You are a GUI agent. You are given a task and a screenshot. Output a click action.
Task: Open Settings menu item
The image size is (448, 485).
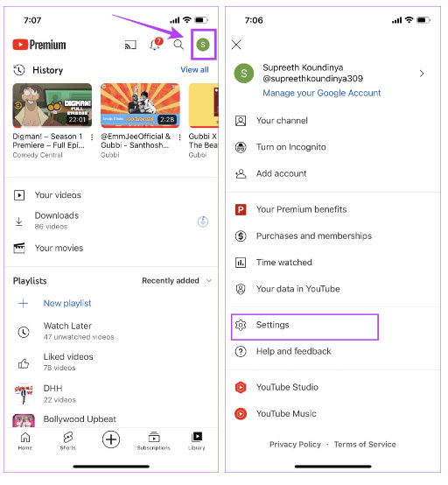304,327
